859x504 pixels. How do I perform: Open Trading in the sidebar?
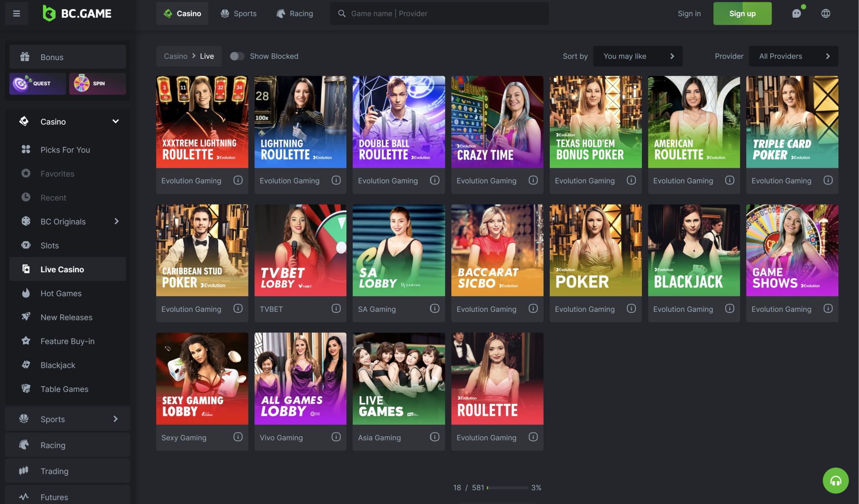point(68,471)
